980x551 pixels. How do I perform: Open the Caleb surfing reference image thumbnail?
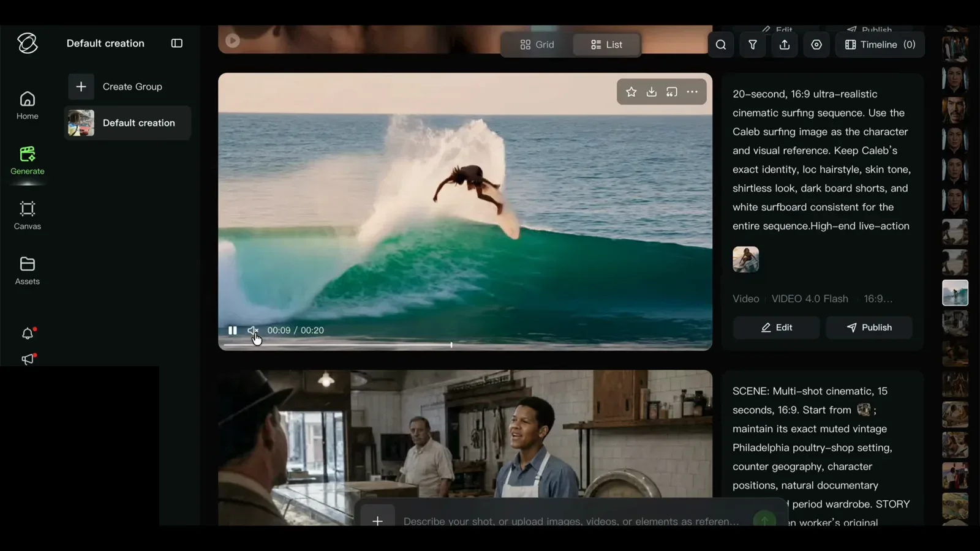[x=745, y=260]
